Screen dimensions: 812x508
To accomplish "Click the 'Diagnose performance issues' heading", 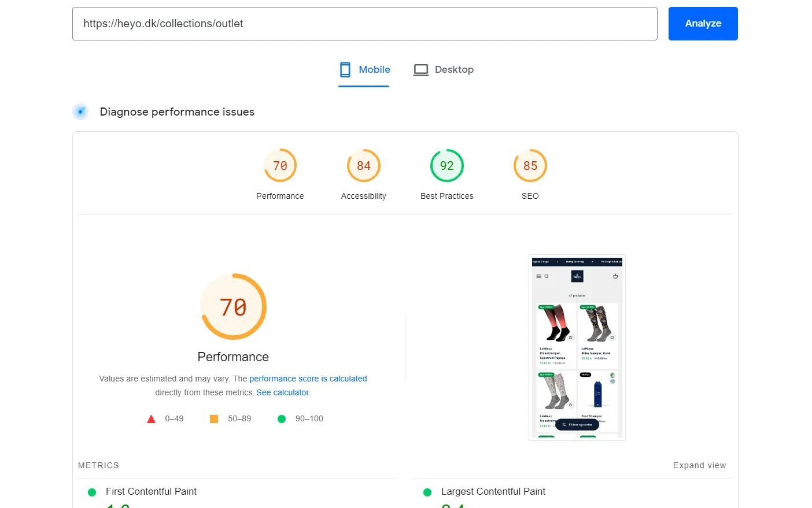I will (x=177, y=112).
